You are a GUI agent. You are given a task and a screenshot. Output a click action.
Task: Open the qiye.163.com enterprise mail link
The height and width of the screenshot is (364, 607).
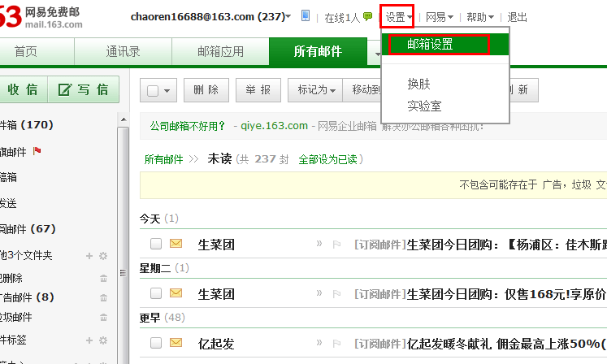click(275, 126)
